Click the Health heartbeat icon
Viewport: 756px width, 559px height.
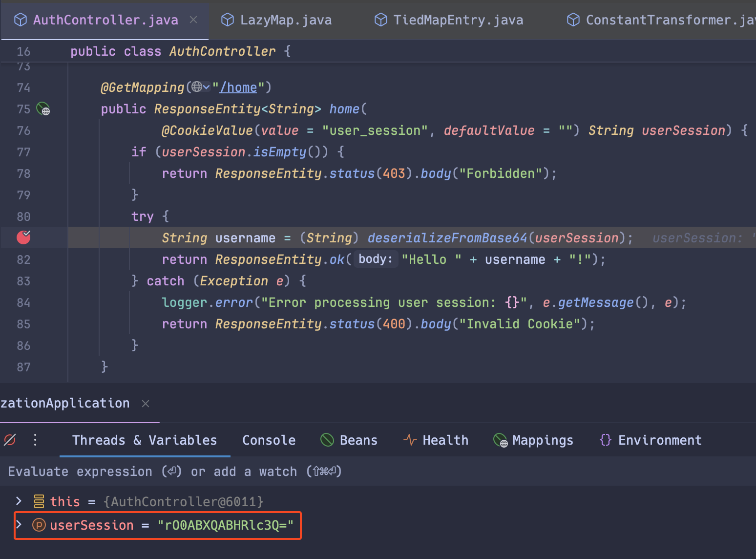tap(409, 440)
